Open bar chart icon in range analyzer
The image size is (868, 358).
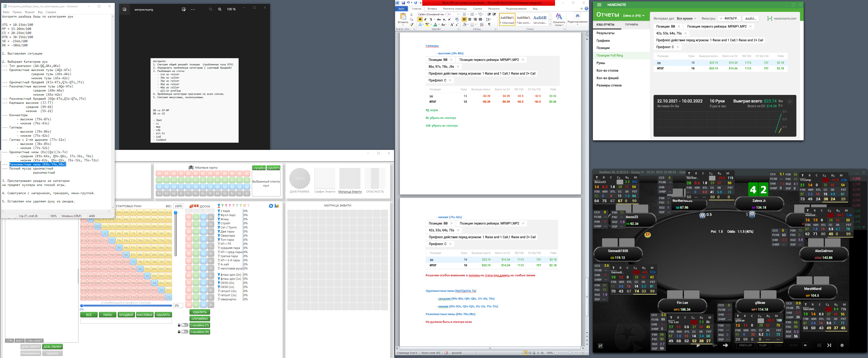point(277,206)
